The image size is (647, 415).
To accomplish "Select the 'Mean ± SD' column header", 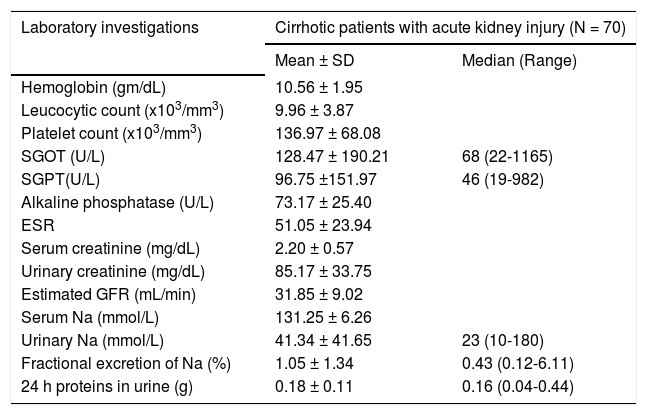I will (x=314, y=62).
